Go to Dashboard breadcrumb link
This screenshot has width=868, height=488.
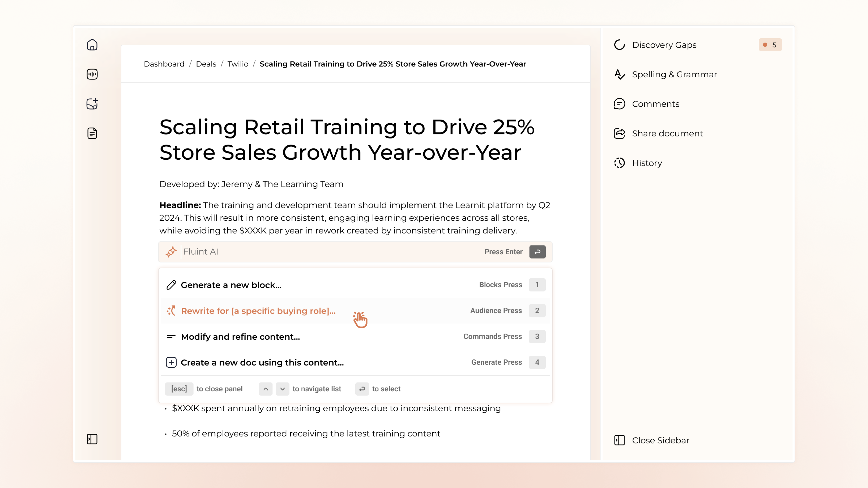pos(164,64)
